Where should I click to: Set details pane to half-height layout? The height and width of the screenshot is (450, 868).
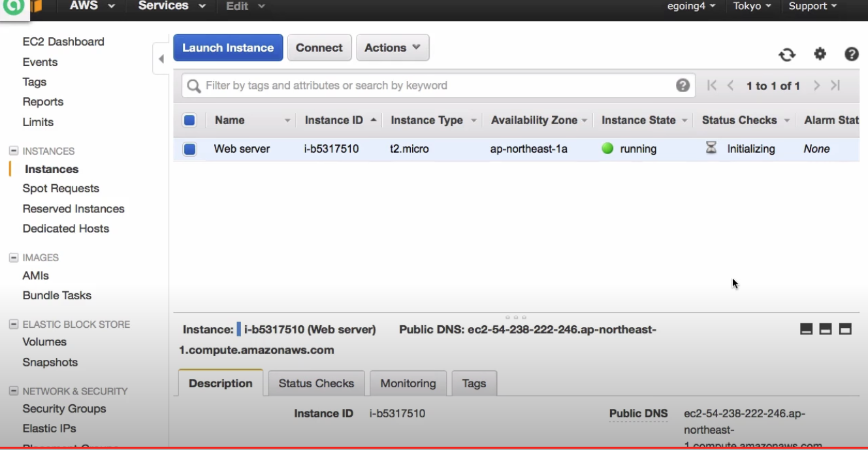coord(826,329)
